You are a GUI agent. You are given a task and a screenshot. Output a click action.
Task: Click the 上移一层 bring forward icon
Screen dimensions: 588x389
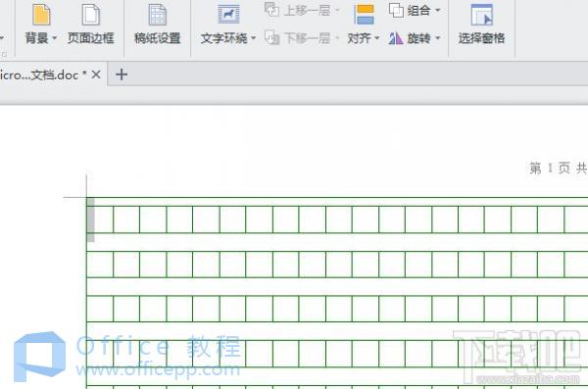271,10
